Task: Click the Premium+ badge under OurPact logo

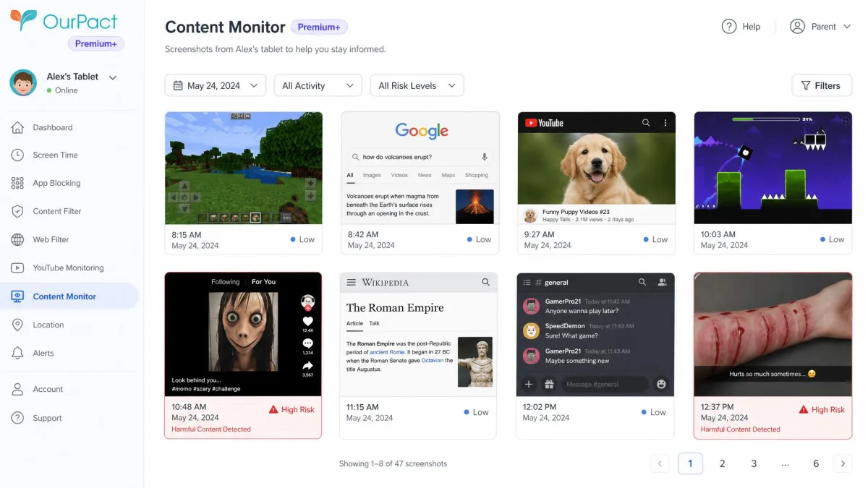Action: coord(96,43)
